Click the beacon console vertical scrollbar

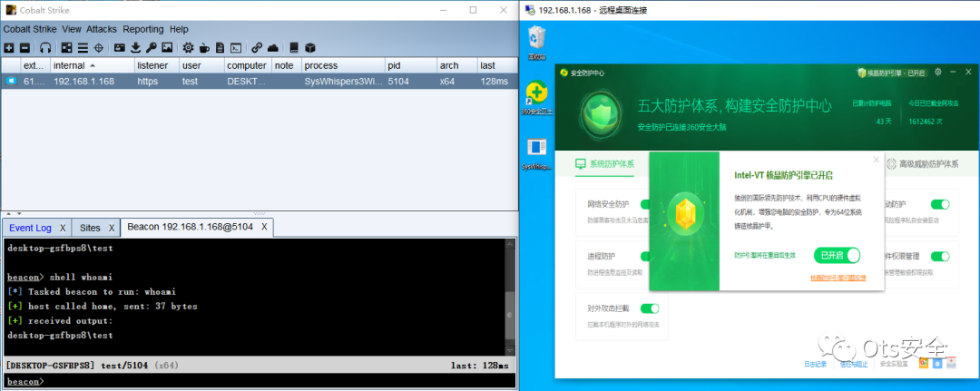[x=510, y=297]
